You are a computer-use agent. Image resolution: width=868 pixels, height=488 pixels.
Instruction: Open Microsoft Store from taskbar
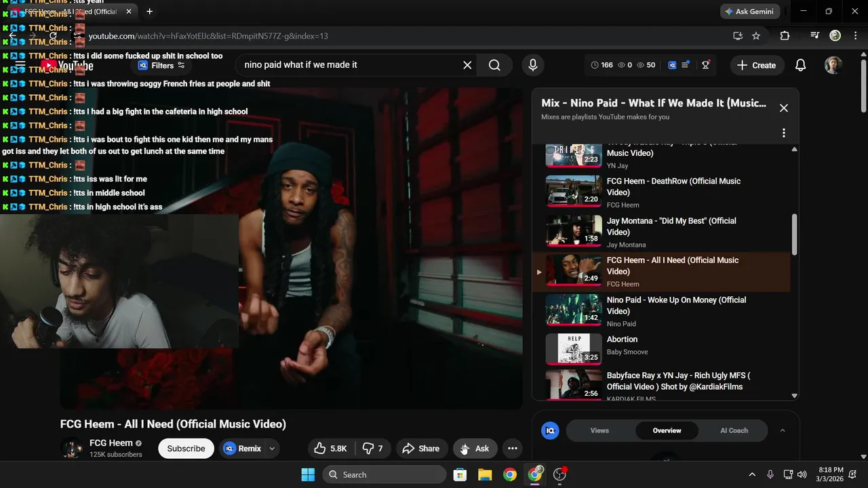pyautogui.click(x=460, y=474)
